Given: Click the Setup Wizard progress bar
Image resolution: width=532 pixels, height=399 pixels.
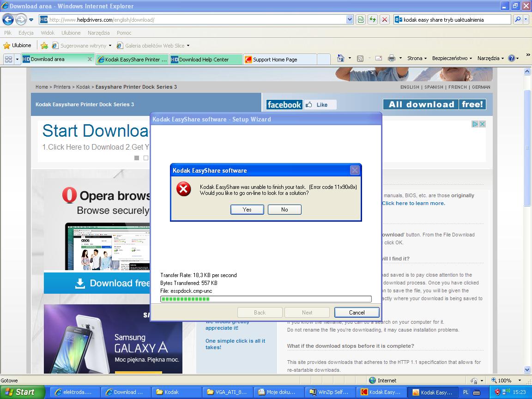Looking at the screenshot, I should pos(266,299).
